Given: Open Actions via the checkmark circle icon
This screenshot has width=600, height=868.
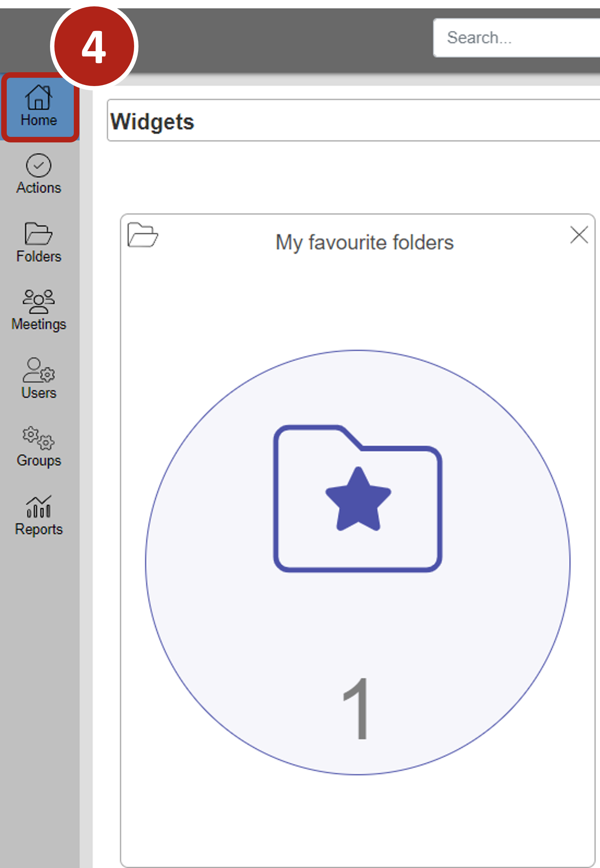Looking at the screenshot, I should click(x=38, y=165).
